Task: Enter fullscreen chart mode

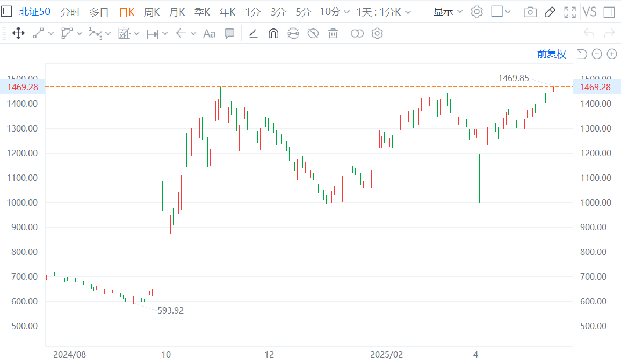Action: pos(570,12)
